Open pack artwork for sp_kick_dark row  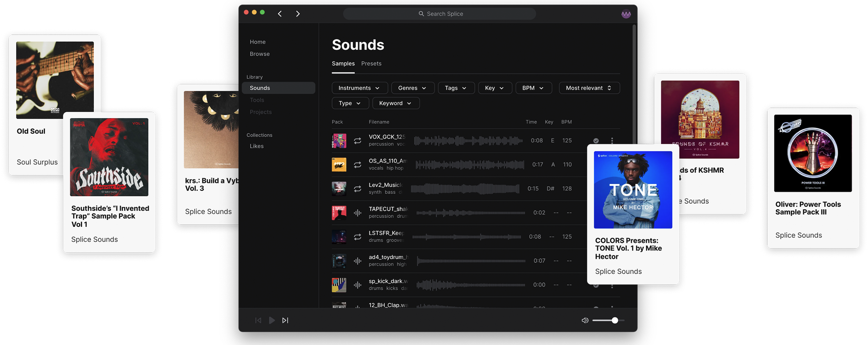[339, 285]
